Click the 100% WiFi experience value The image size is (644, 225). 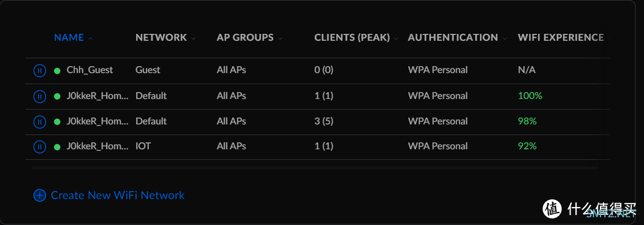point(530,96)
